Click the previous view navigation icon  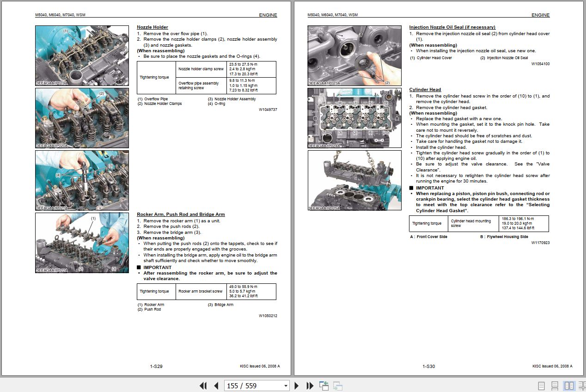(324, 386)
